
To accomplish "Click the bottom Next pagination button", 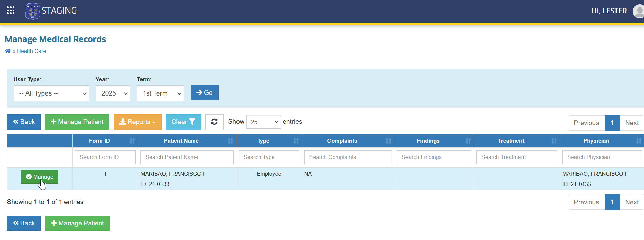I will pyautogui.click(x=632, y=202).
